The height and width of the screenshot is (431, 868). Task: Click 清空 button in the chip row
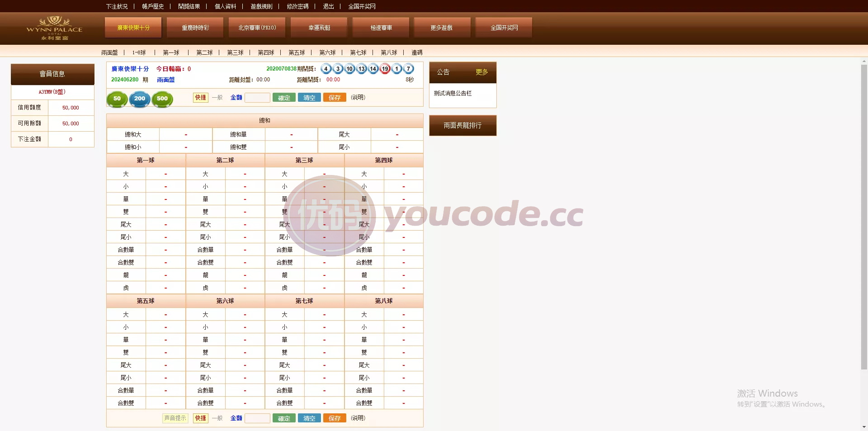(x=309, y=98)
